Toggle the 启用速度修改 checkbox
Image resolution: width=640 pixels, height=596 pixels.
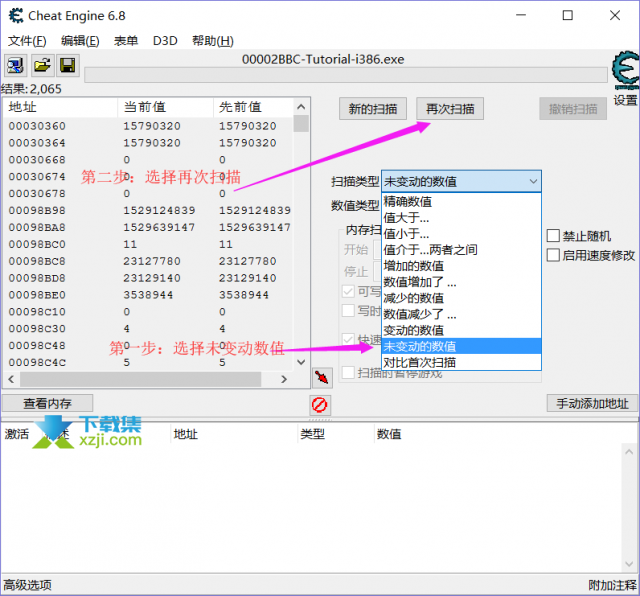coord(553,255)
